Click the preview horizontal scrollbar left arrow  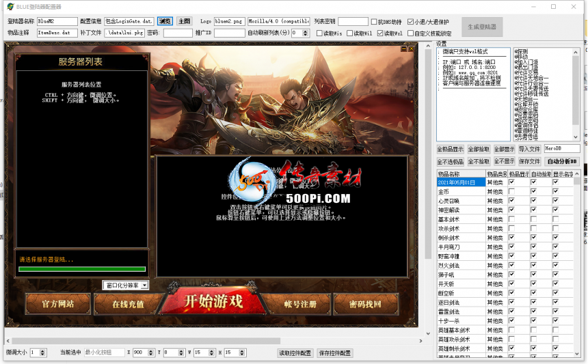pos(8,341)
